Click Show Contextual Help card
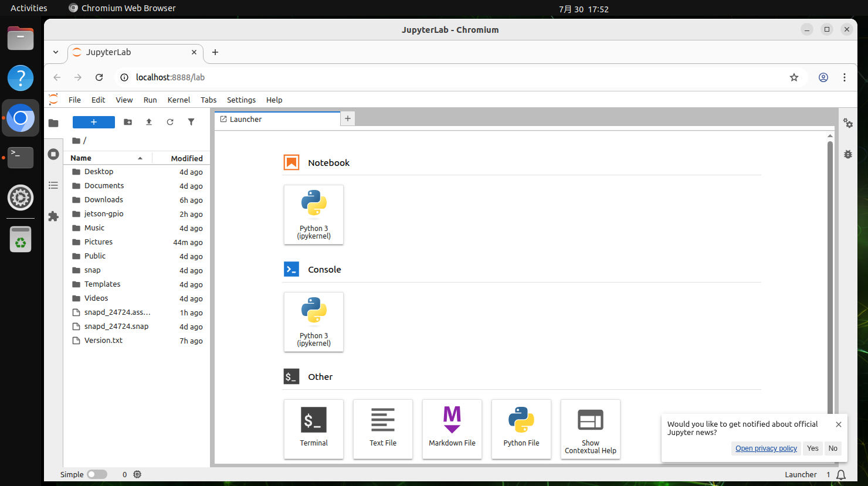868x486 pixels. (x=591, y=429)
